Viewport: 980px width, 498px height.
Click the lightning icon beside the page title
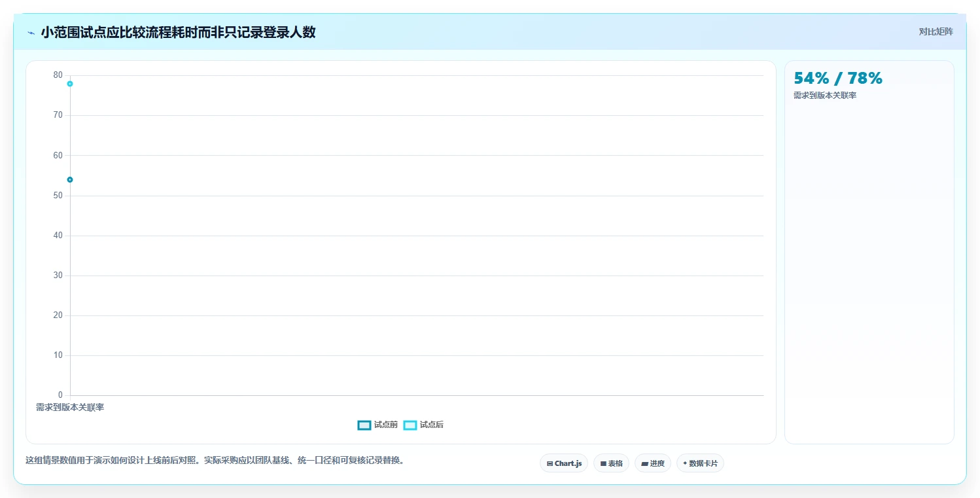tap(31, 33)
